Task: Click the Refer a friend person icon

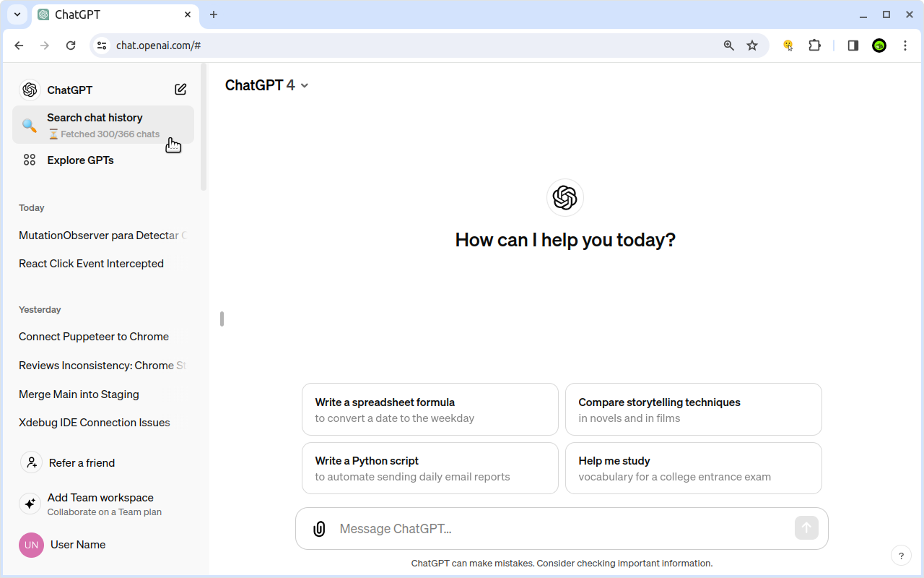Action: pos(31,462)
